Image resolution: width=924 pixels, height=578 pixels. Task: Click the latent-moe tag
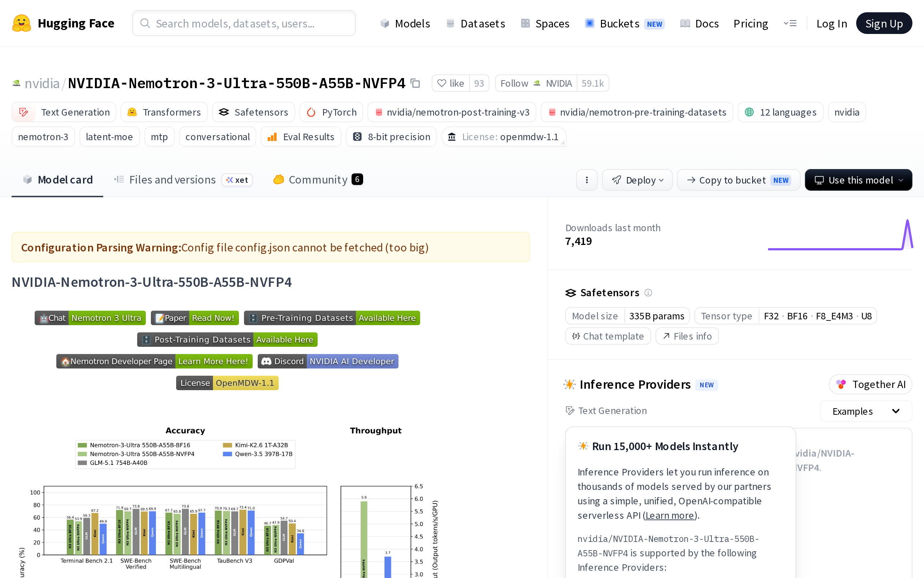click(x=109, y=137)
